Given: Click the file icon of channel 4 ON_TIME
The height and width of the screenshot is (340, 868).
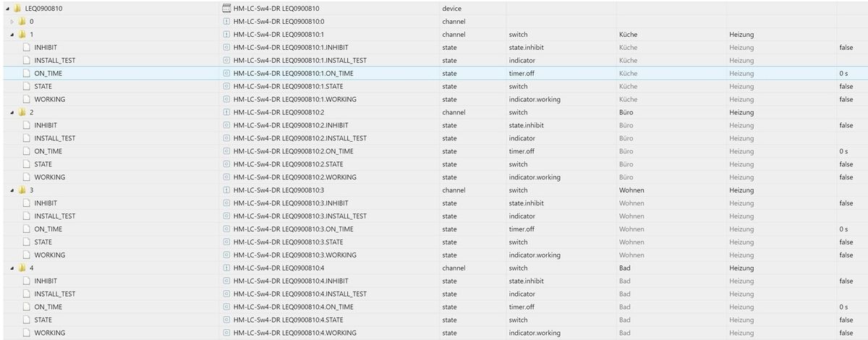Looking at the screenshot, I should [27, 307].
